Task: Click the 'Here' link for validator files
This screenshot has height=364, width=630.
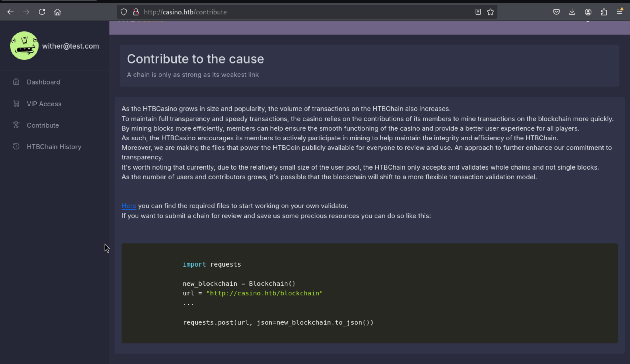Action: tap(129, 206)
